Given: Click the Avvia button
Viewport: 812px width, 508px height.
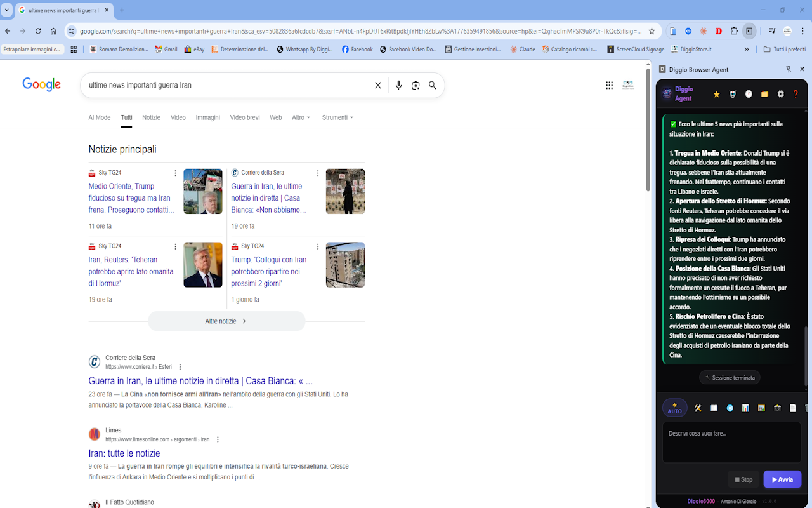Looking at the screenshot, I should point(782,479).
